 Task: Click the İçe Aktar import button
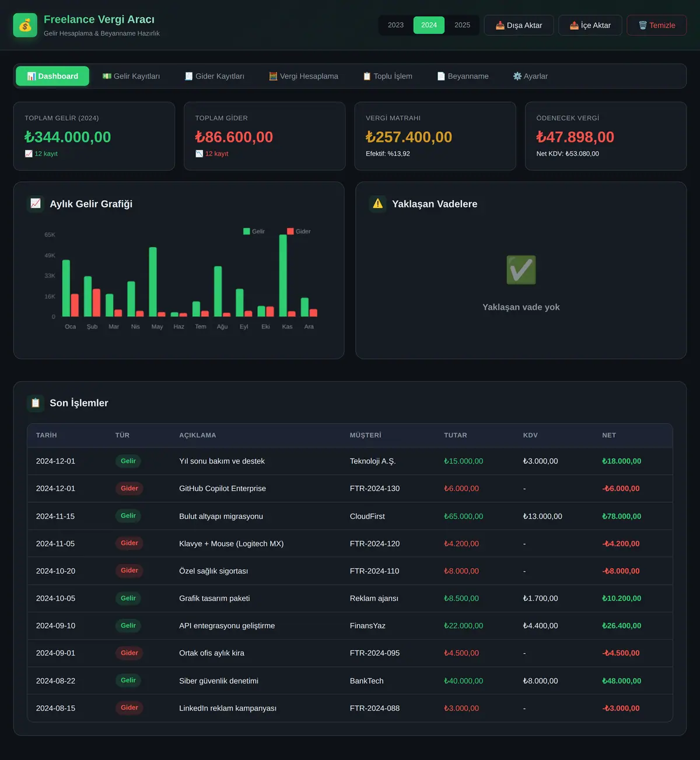click(x=590, y=25)
